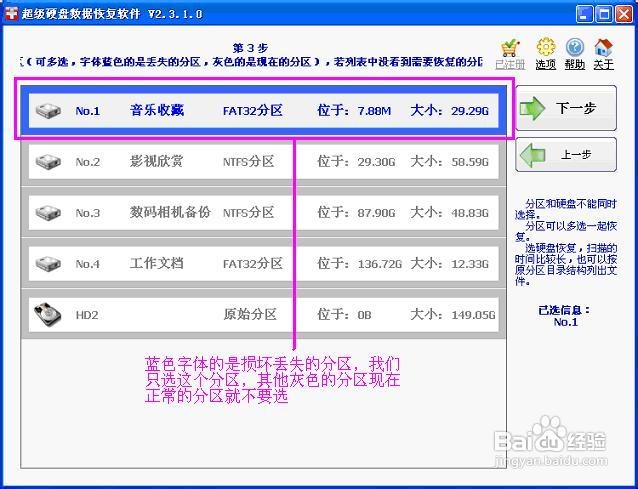
Task: Click the drive icon of No.1 音乐收藏
Action: 48,111
